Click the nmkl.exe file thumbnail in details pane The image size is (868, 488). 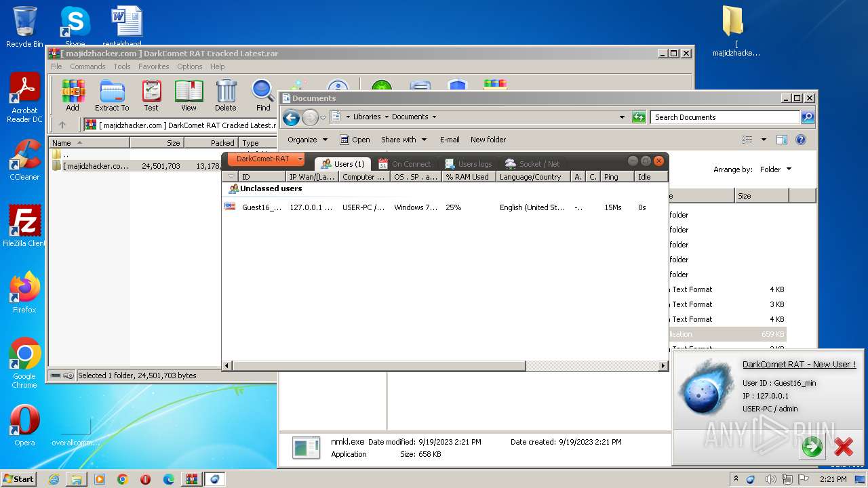click(306, 448)
